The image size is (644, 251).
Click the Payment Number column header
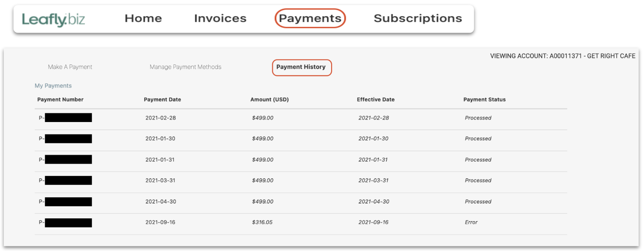(x=60, y=99)
